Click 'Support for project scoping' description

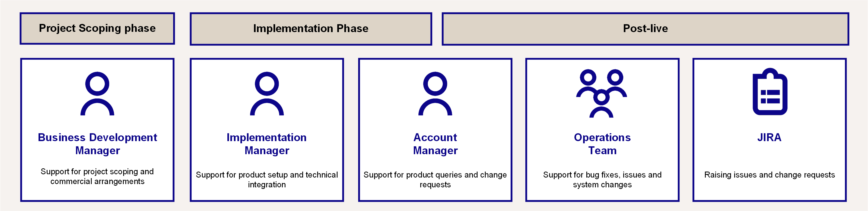[x=97, y=172]
